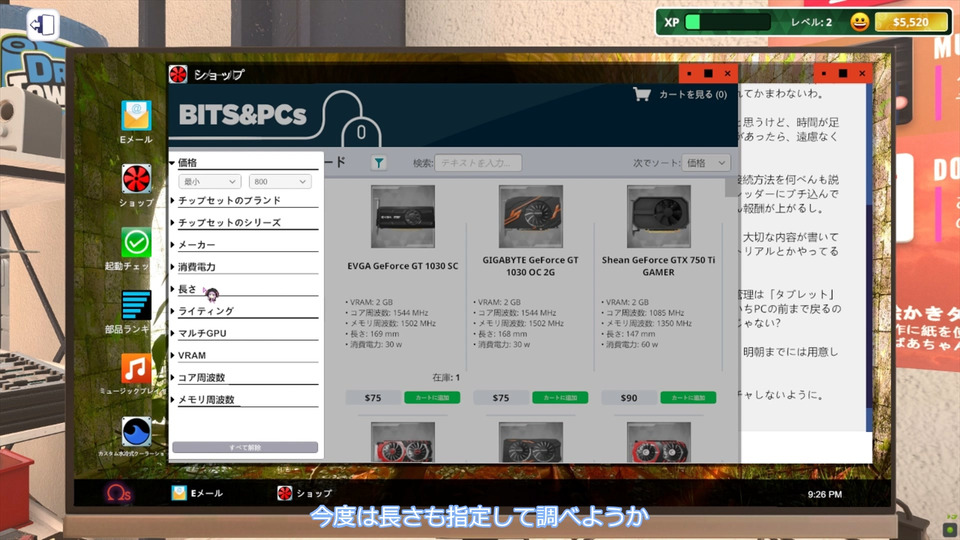960x540 pixels.
Task: Click the search text input field
Action: pyautogui.click(x=478, y=163)
